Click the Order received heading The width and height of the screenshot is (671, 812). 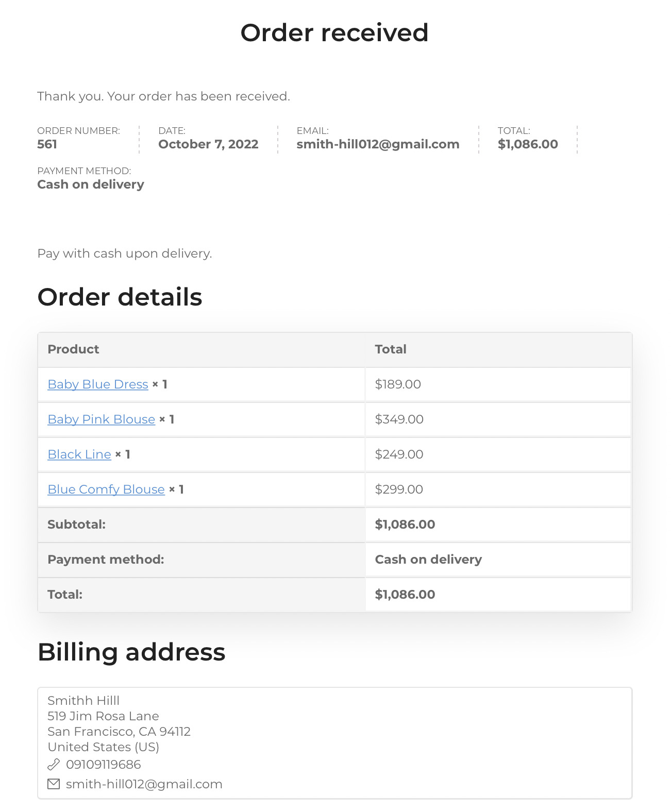coord(334,32)
